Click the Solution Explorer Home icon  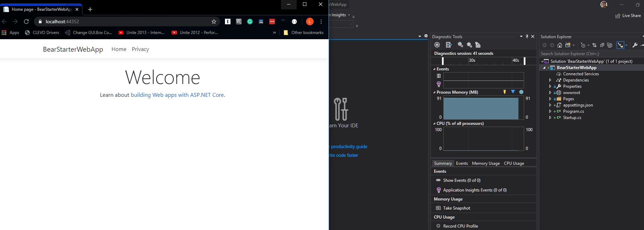(559, 45)
